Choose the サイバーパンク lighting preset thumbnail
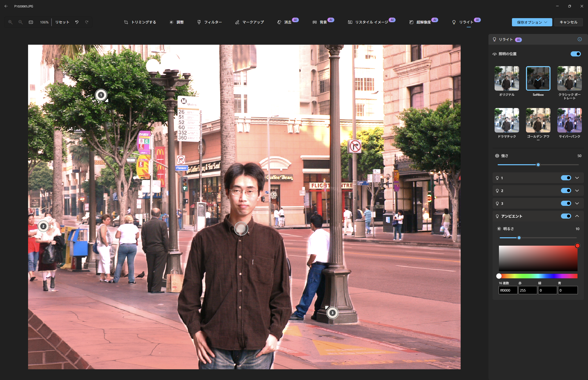The width and height of the screenshot is (588, 380). (569, 120)
